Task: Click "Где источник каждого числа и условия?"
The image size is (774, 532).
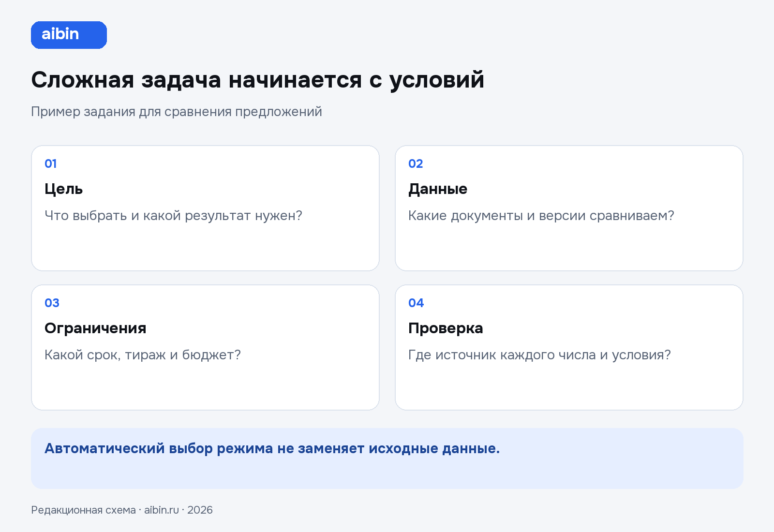Action: [539, 355]
